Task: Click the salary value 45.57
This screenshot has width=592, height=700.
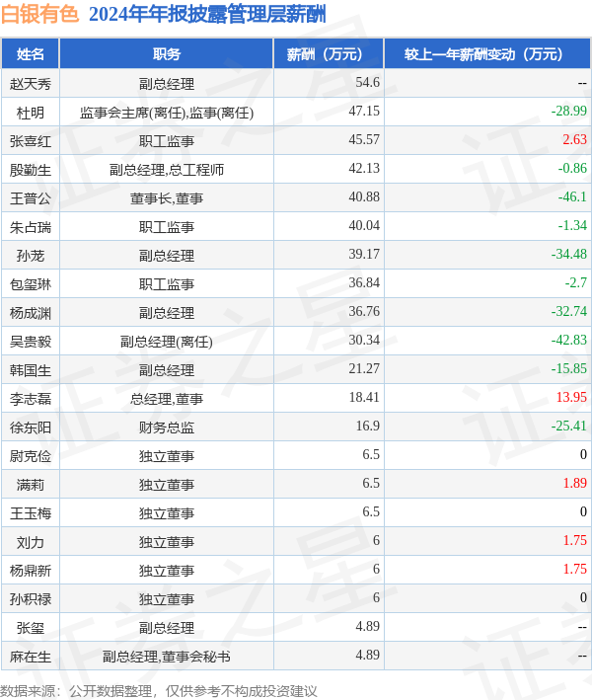Action: coord(364,139)
